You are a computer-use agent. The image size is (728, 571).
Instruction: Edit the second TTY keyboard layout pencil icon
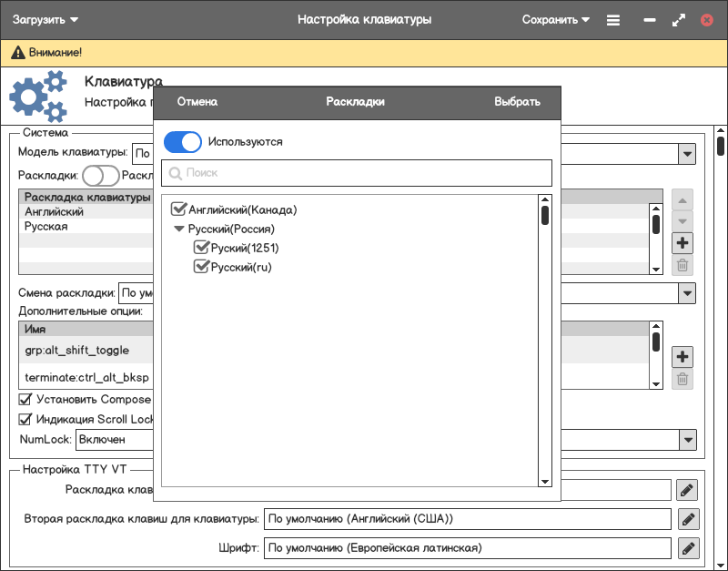pyautogui.click(x=687, y=519)
